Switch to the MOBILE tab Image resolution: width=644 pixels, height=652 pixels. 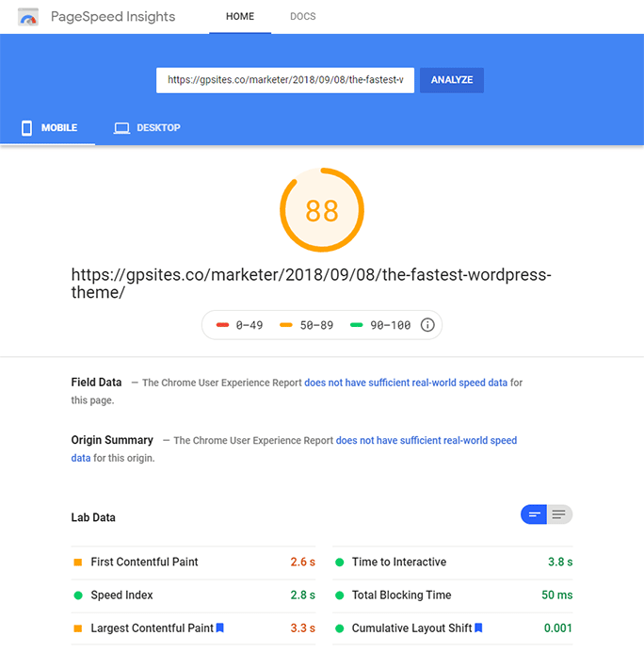[x=48, y=128]
